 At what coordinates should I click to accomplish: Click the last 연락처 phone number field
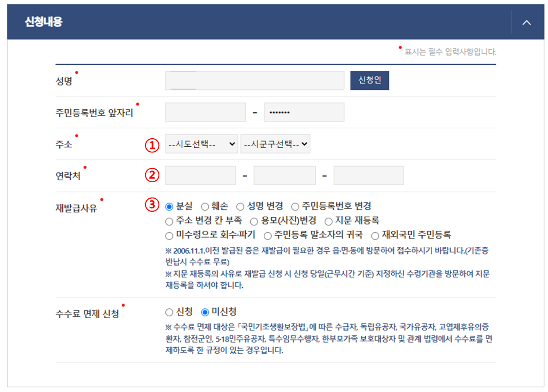pyautogui.click(x=369, y=176)
